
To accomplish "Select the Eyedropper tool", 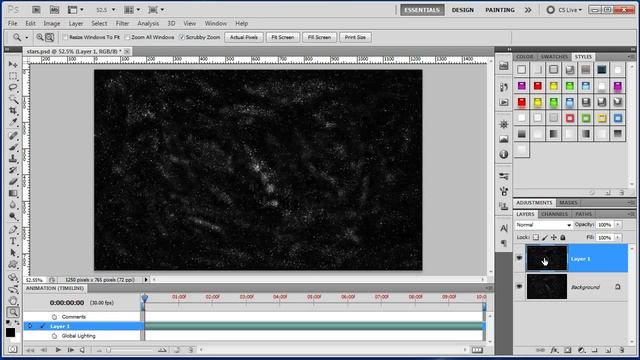I will point(13,122).
